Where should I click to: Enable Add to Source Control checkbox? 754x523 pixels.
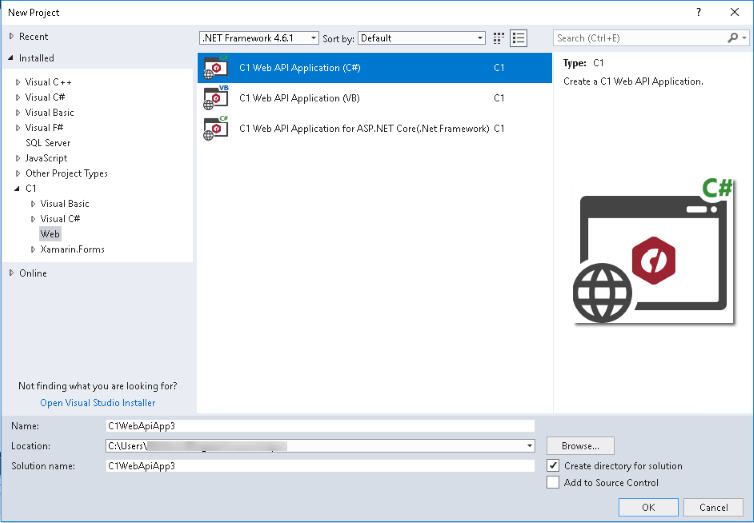[x=554, y=482]
